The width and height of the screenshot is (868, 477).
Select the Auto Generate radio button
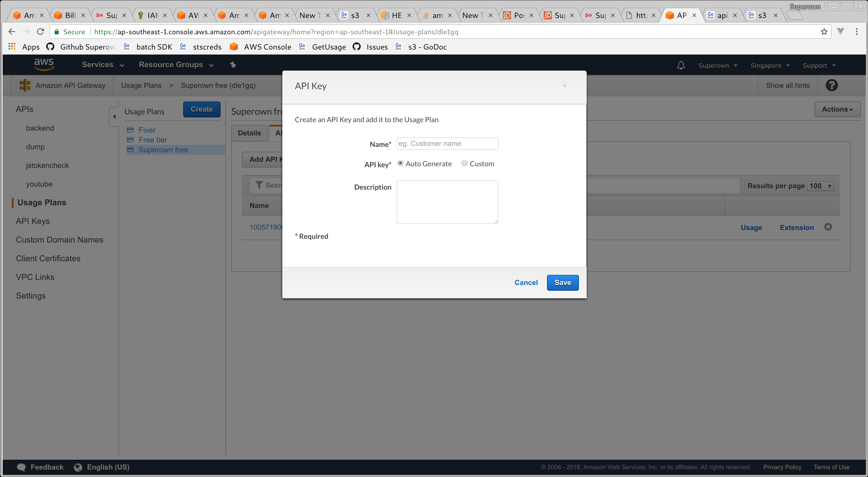tap(400, 163)
